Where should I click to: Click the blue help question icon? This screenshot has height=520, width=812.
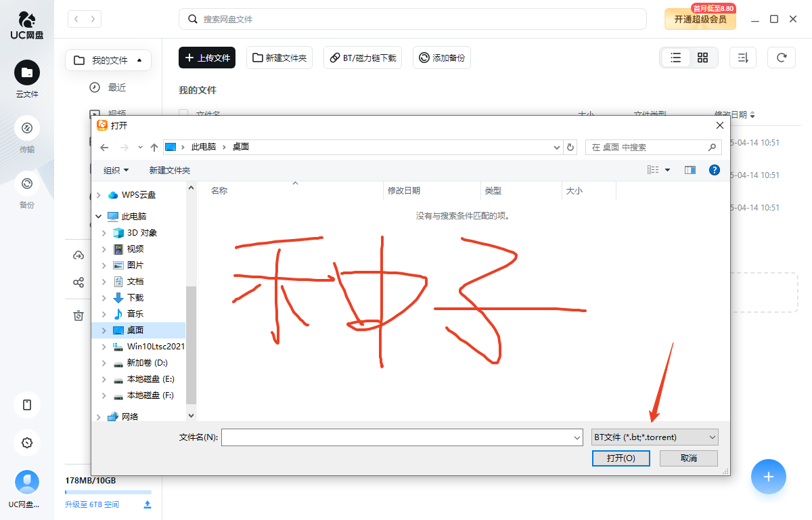[714, 170]
